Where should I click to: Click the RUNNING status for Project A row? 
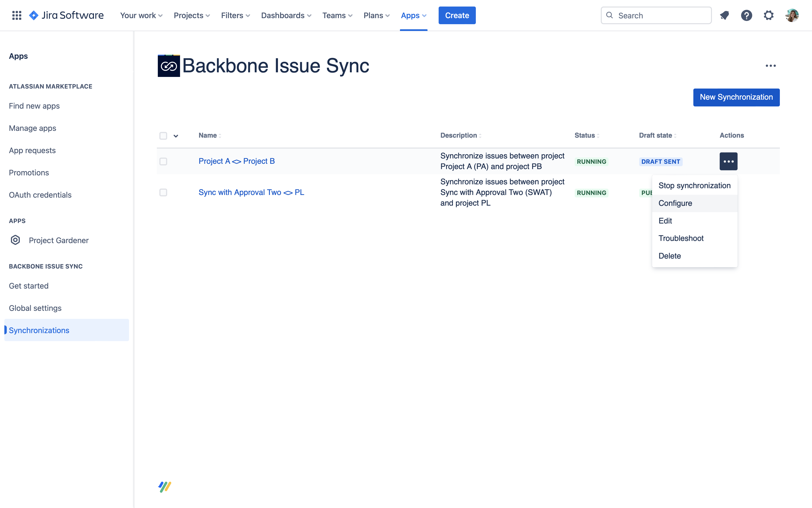(x=591, y=162)
